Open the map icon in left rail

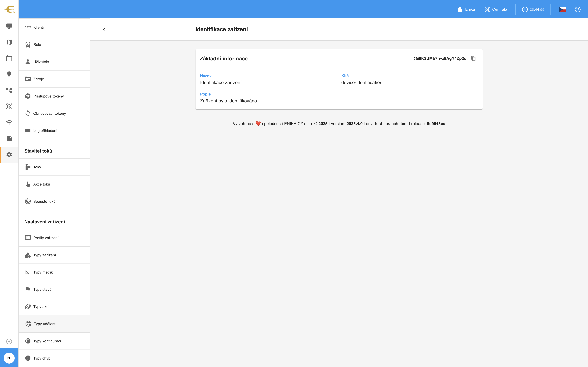pos(9,42)
